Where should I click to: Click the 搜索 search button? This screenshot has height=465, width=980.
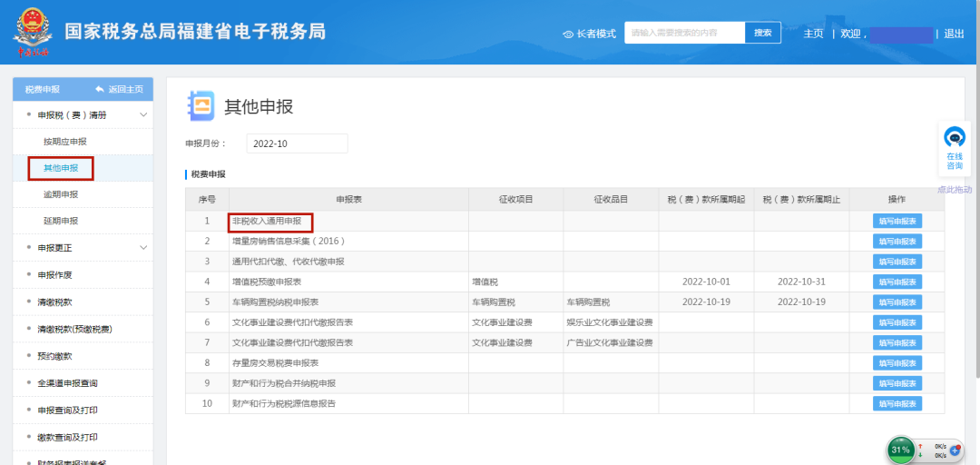pyautogui.click(x=762, y=33)
